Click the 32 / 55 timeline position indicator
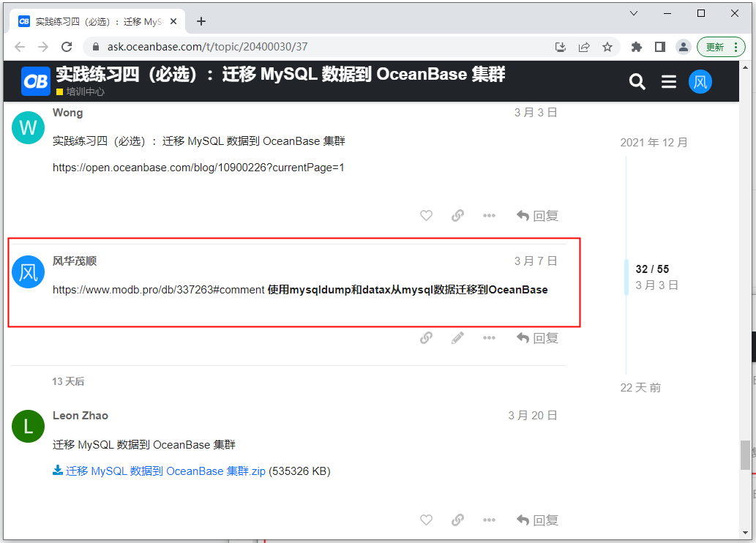This screenshot has height=543, width=756. click(x=652, y=269)
